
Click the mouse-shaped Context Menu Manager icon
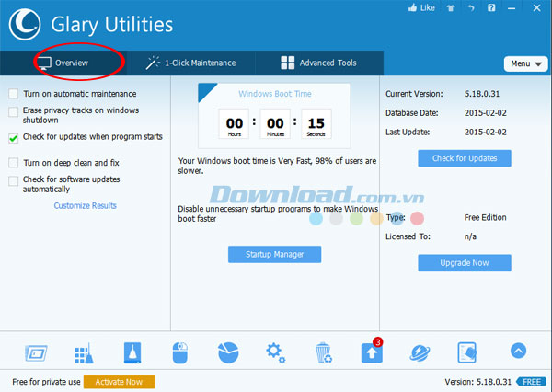180,352
